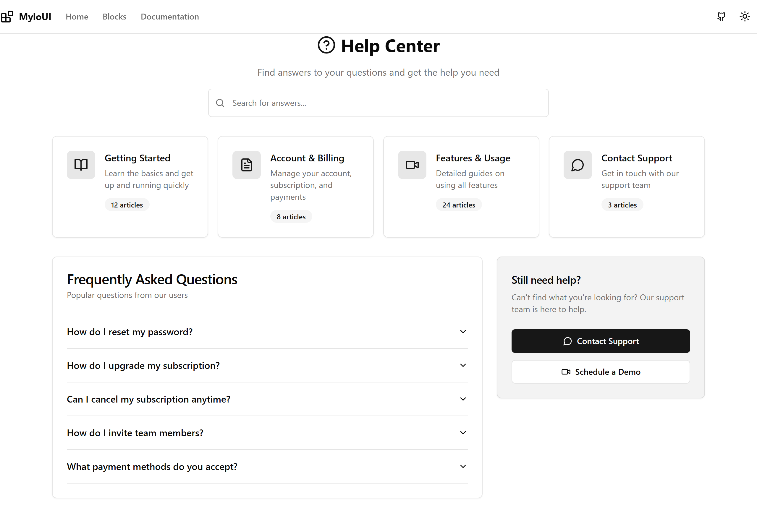The height and width of the screenshot is (532, 757).
Task: Click the Features & Usage video icon
Action: pos(412,165)
